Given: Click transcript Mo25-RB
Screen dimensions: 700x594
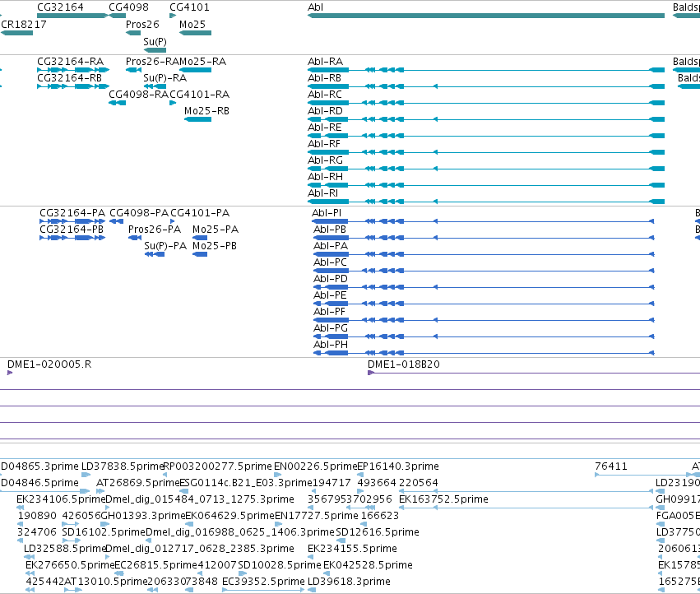Looking at the screenshot, I should 206,111.
